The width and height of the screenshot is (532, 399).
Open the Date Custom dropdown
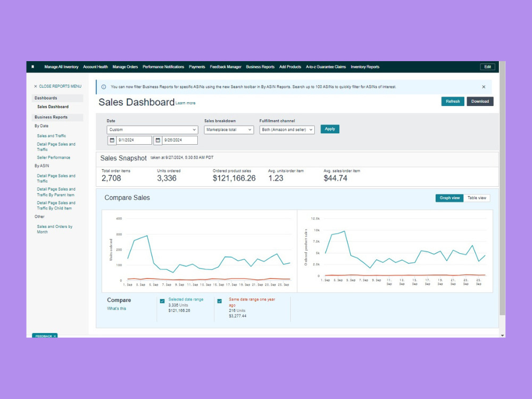coord(152,130)
